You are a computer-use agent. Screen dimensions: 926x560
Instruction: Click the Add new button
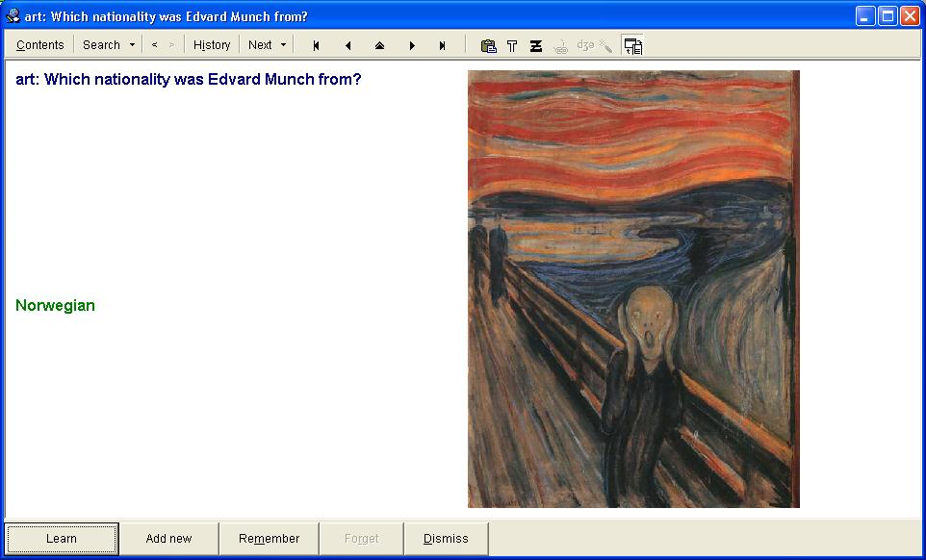(168, 539)
